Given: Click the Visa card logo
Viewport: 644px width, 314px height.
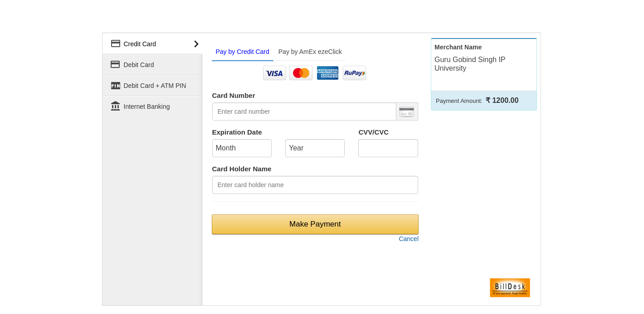Looking at the screenshot, I should pos(274,73).
